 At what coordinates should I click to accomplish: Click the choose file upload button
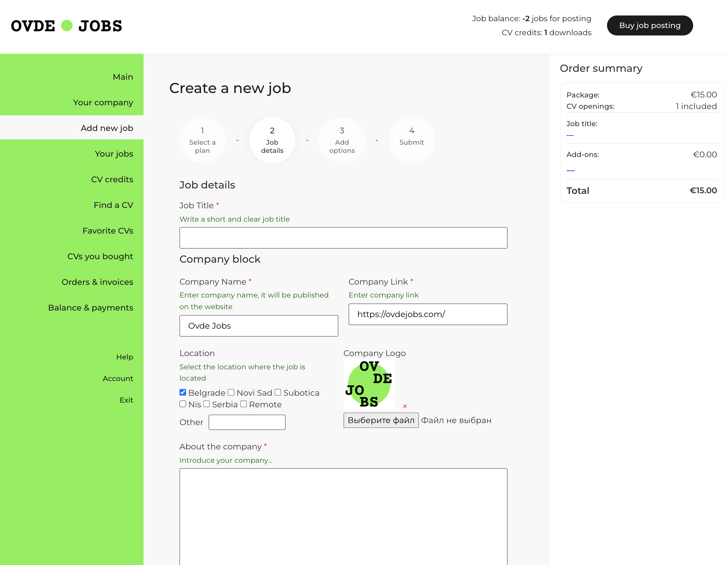coord(381,420)
